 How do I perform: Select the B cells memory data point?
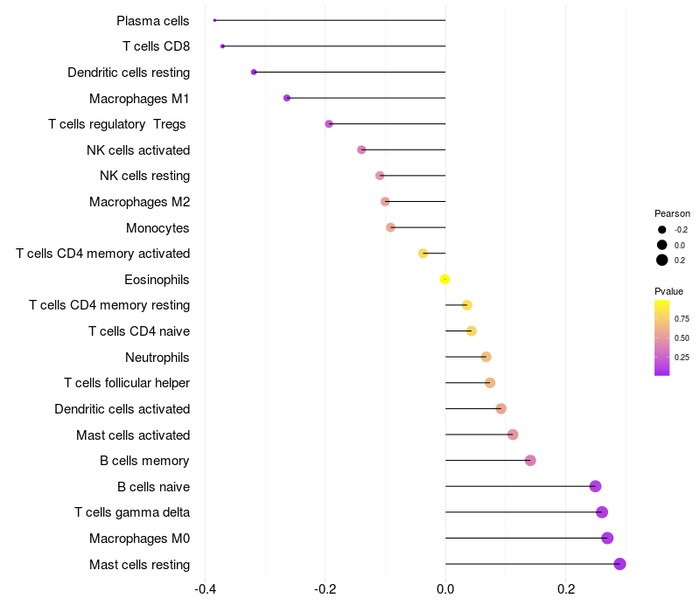530,461
